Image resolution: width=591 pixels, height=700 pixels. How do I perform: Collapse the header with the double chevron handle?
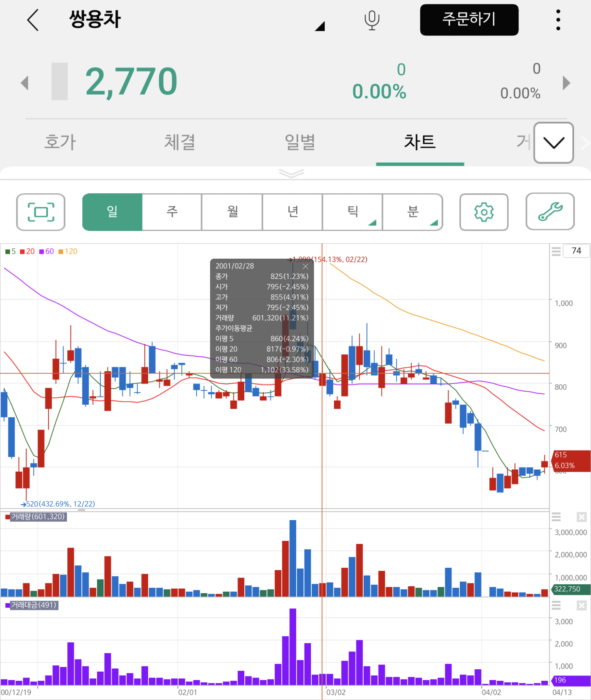[291, 173]
